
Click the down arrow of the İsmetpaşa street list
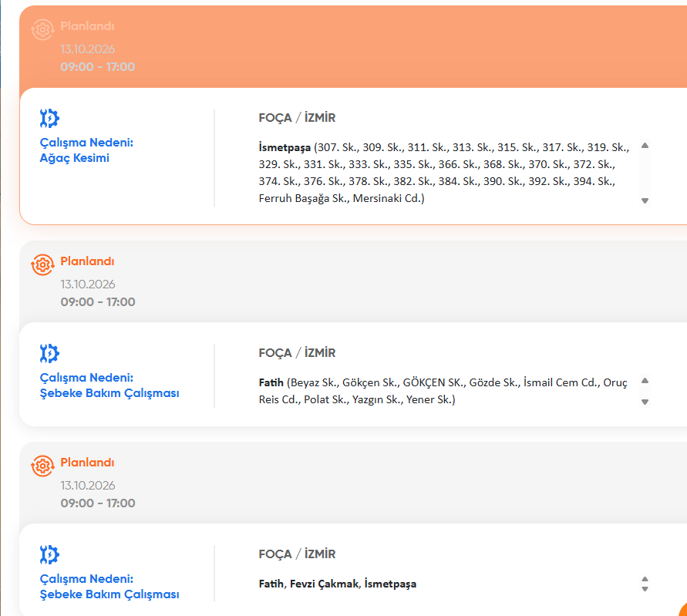tap(645, 200)
